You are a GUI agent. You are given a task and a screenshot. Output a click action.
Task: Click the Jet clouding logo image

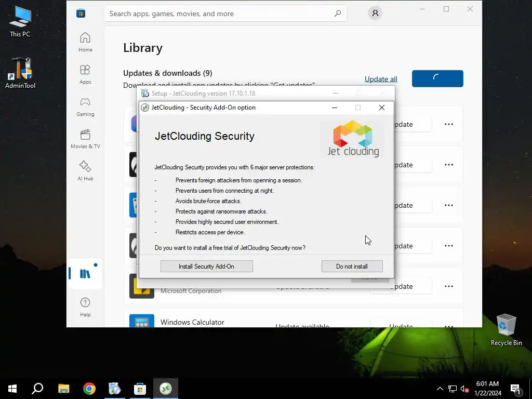(353, 139)
